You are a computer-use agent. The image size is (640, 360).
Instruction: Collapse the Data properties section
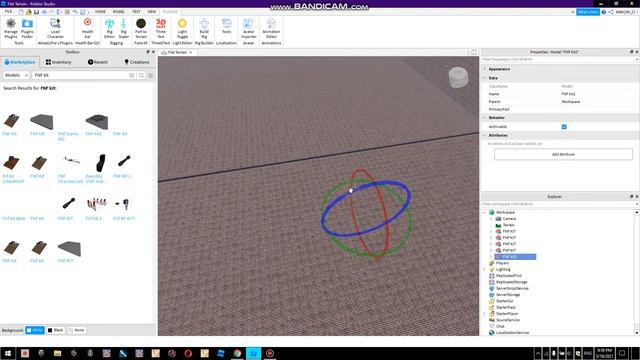click(484, 78)
